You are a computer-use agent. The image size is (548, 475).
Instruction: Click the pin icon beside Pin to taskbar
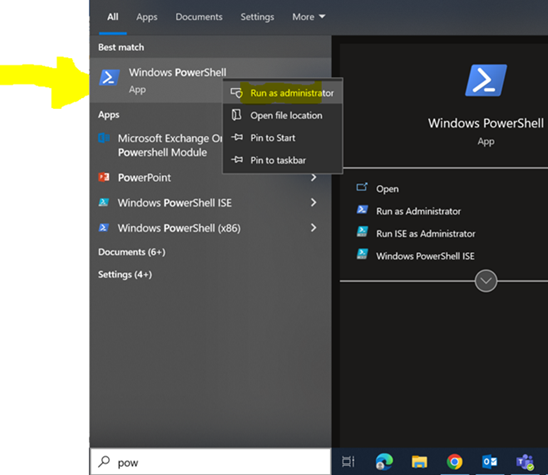237,160
